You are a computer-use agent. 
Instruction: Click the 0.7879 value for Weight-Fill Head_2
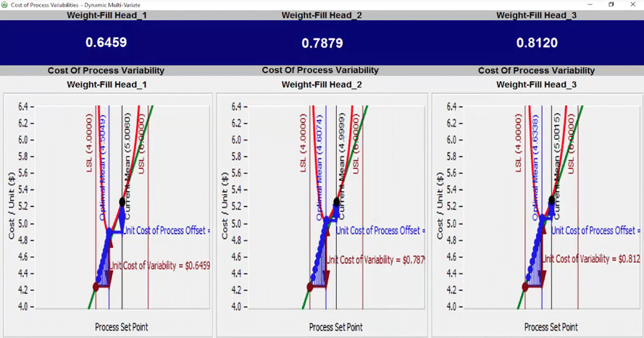(x=322, y=43)
